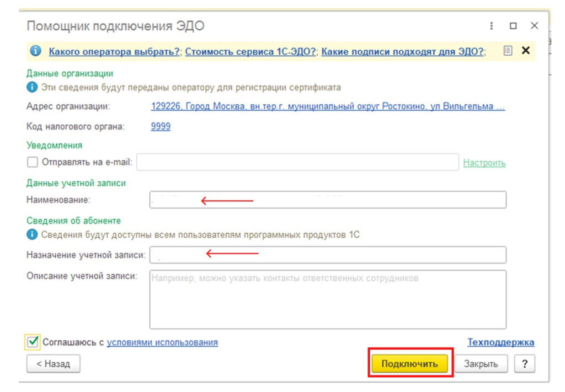Open 'Стоимость сервиса 1С-ЭДО?' link
This screenshot has width=565, height=392.
click(250, 51)
